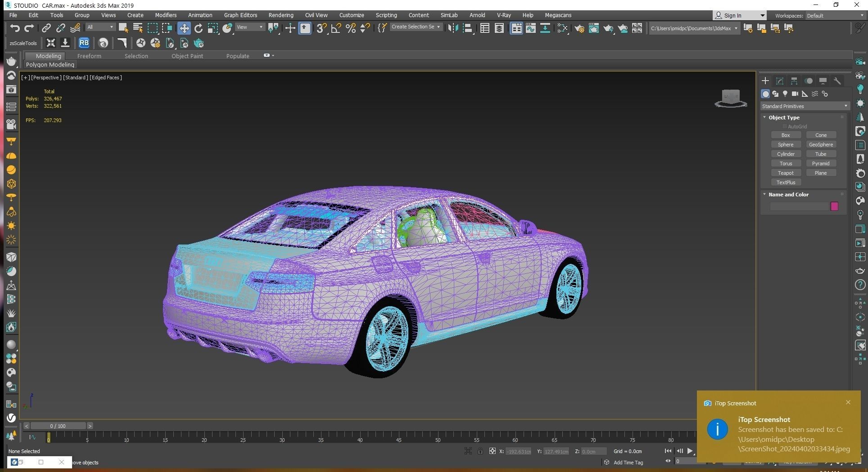Image resolution: width=868 pixels, height=472 pixels.
Task: Choose the Select Object tool
Action: click(123, 28)
